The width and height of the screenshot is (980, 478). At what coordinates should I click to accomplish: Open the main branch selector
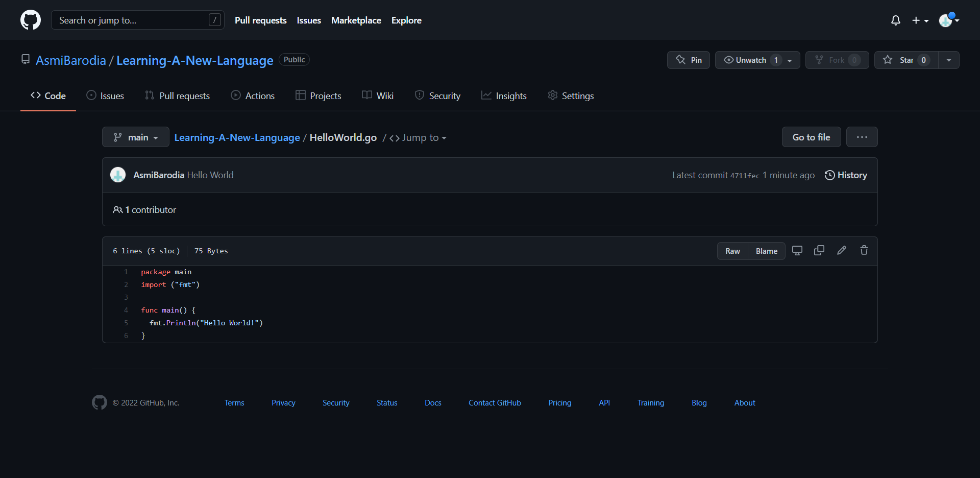coord(136,137)
